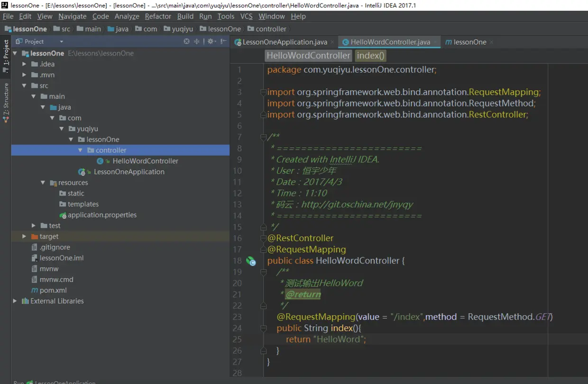
Task: Click Scroll from Source target icon
Action: pyautogui.click(x=186, y=42)
